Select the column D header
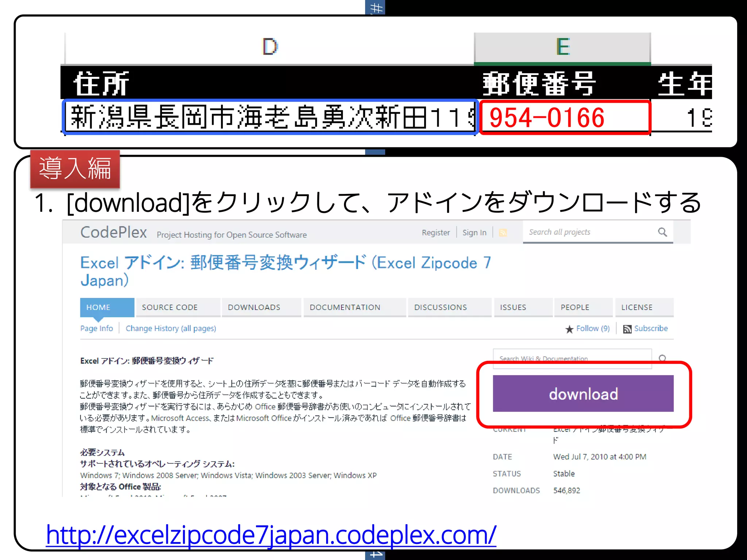This screenshot has width=747, height=560. (270, 48)
